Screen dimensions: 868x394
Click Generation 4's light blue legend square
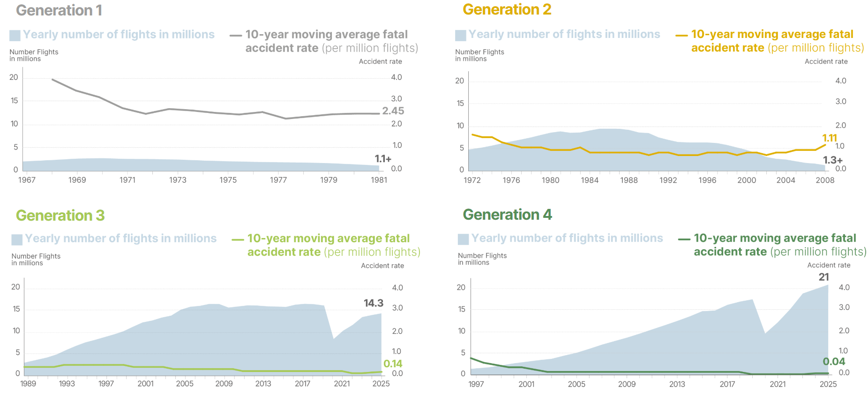[463, 239]
